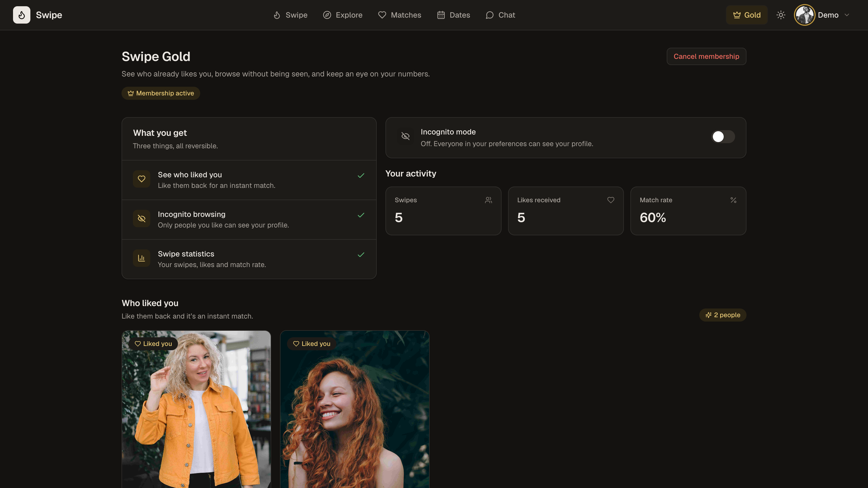Click 'Three things, all reversible.' text
868x488 pixels.
(x=175, y=146)
